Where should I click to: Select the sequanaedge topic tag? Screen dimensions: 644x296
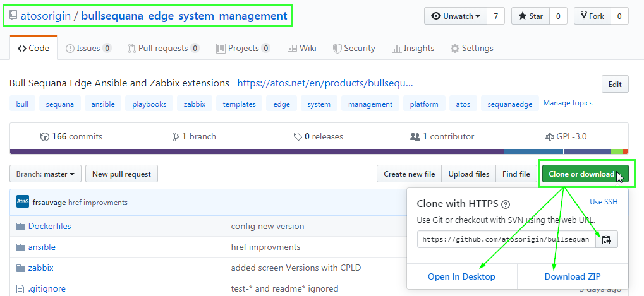point(510,104)
